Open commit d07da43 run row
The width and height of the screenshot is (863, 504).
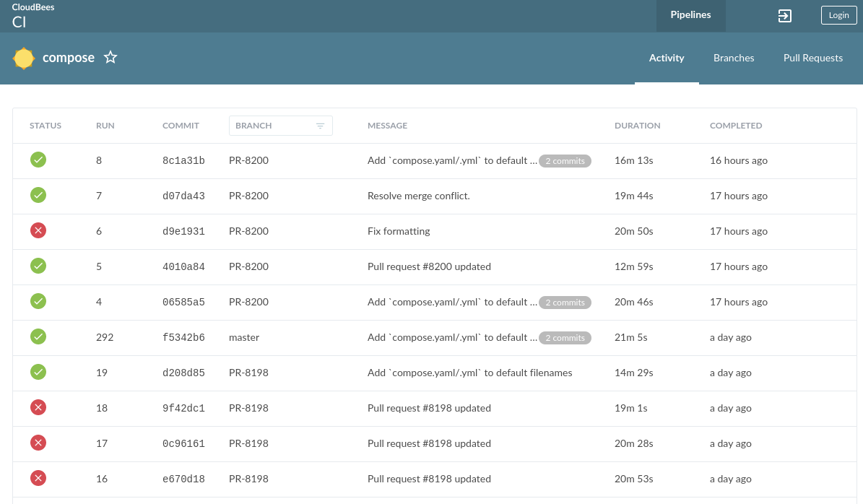pyautogui.click(x=183, y=196)
